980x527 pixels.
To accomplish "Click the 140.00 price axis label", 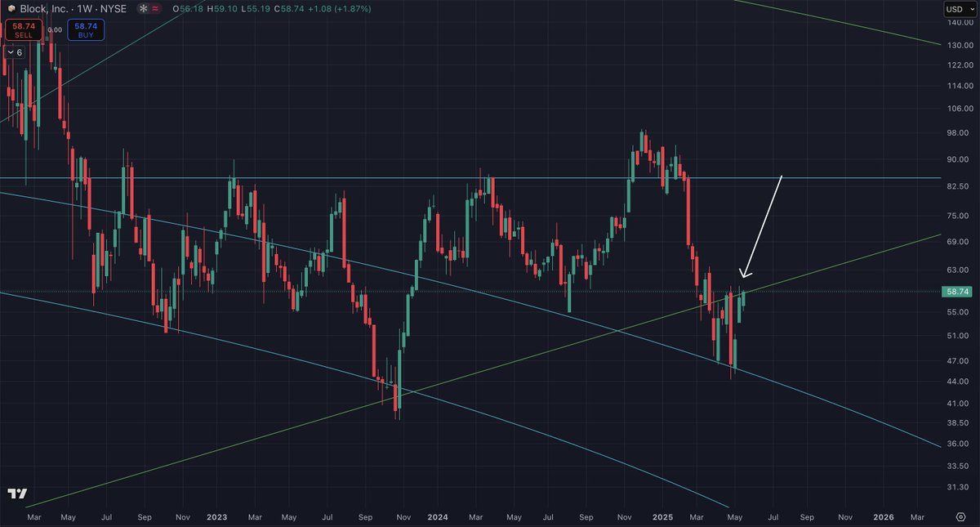I will pos(960,23).
